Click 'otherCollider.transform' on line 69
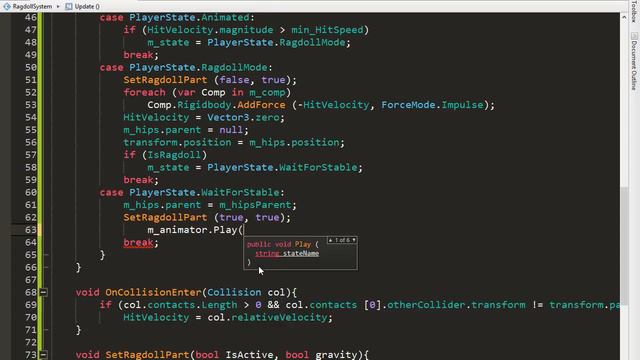Viewport: 640px width, 360px height. [x=456, y=305]
